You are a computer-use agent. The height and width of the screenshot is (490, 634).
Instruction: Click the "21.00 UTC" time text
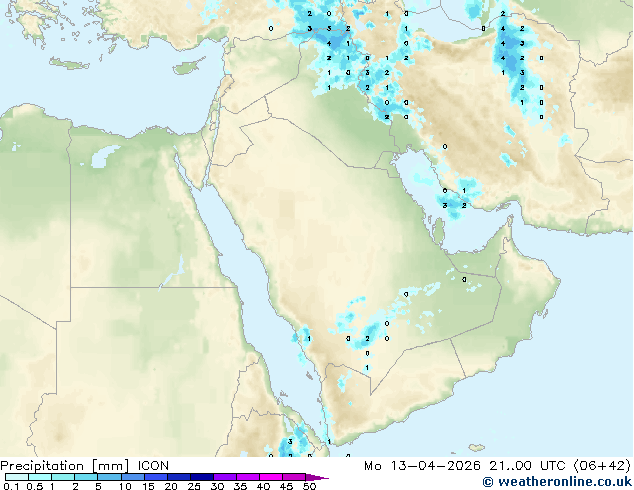[527, 466]
